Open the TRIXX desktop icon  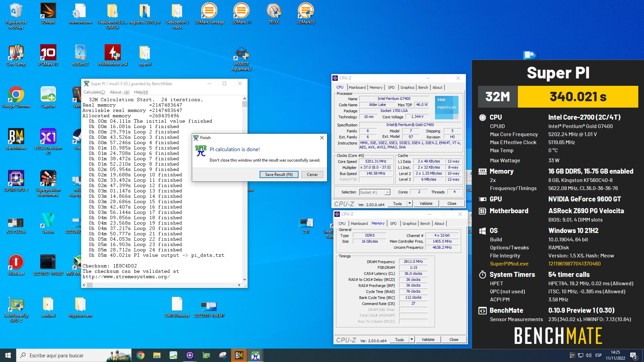[274, 13]
